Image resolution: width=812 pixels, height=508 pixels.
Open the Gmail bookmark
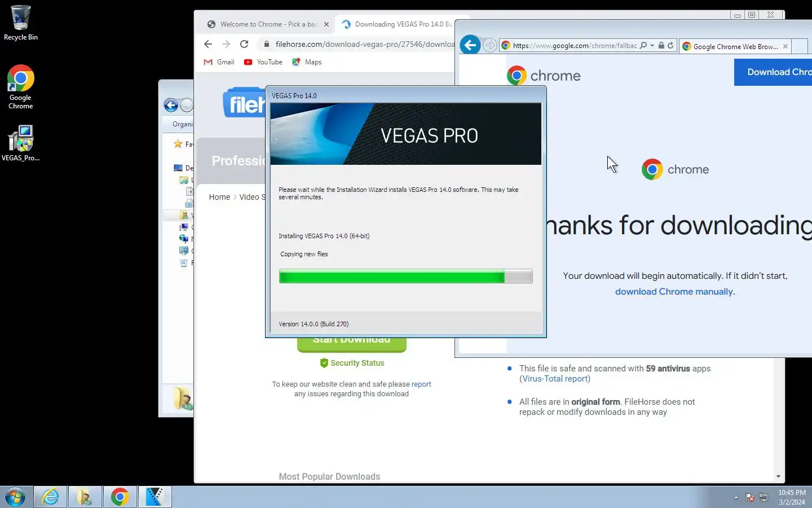(219, 62)
